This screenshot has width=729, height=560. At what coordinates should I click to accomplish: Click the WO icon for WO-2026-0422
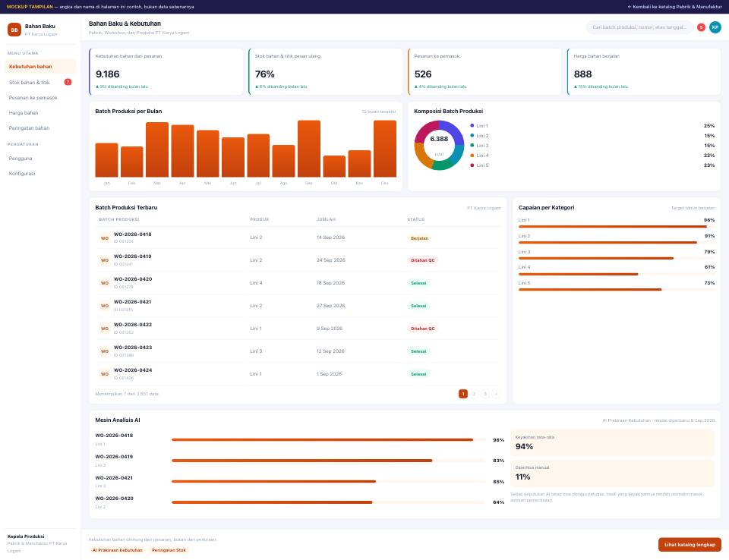[x=105, y=329]
